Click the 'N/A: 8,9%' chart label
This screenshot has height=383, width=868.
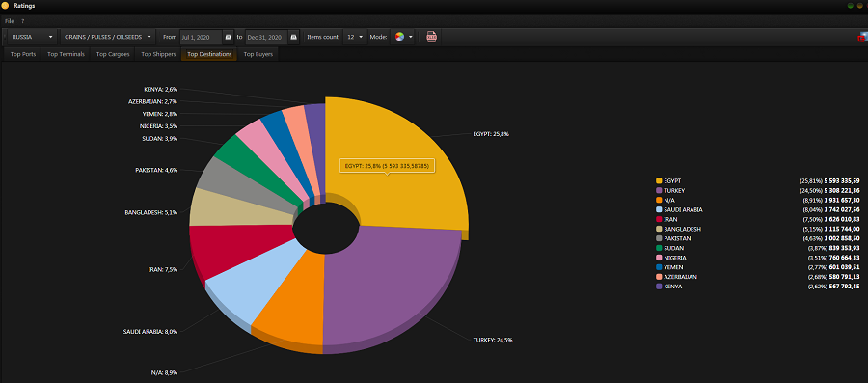pyautogui.click(x=164, y=372)
